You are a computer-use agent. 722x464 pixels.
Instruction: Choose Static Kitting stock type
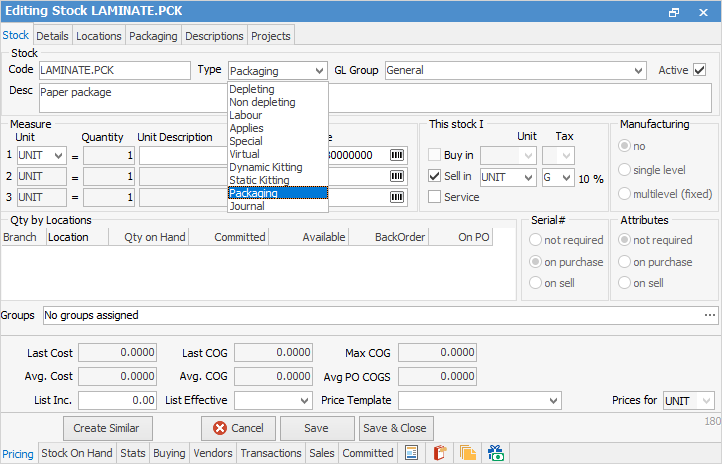coord(278,180)
